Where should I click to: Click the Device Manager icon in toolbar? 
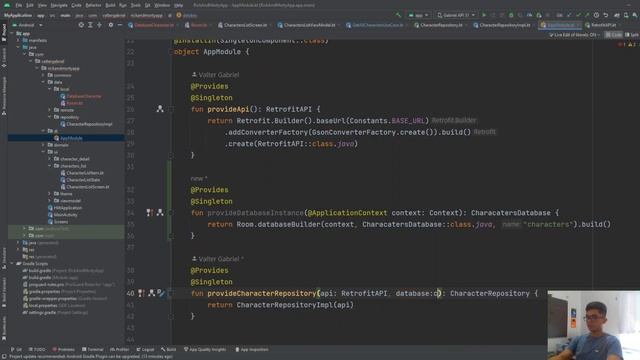coord(626,15)
